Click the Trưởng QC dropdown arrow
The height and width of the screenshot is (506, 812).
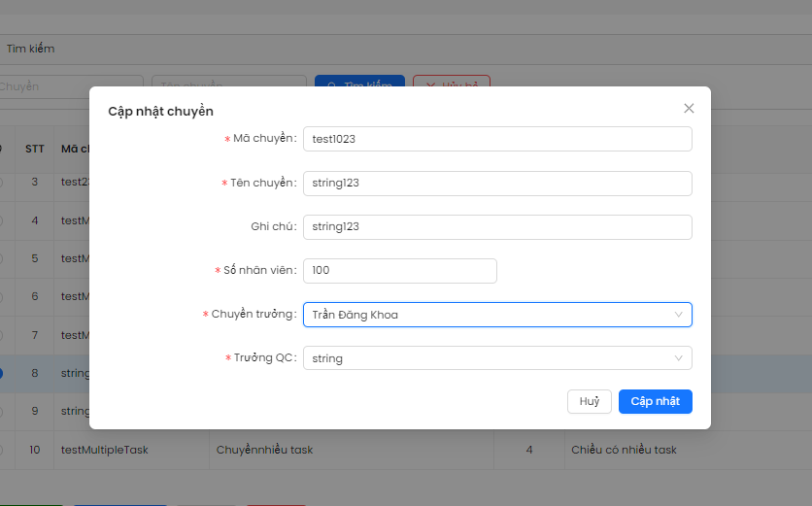(x=678, y=358)
